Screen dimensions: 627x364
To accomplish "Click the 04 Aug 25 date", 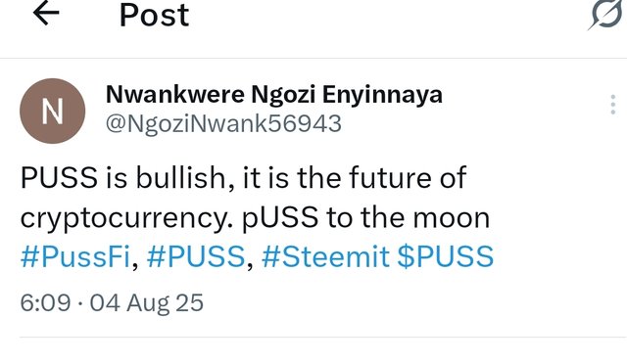I will click(x=146, y=303).
